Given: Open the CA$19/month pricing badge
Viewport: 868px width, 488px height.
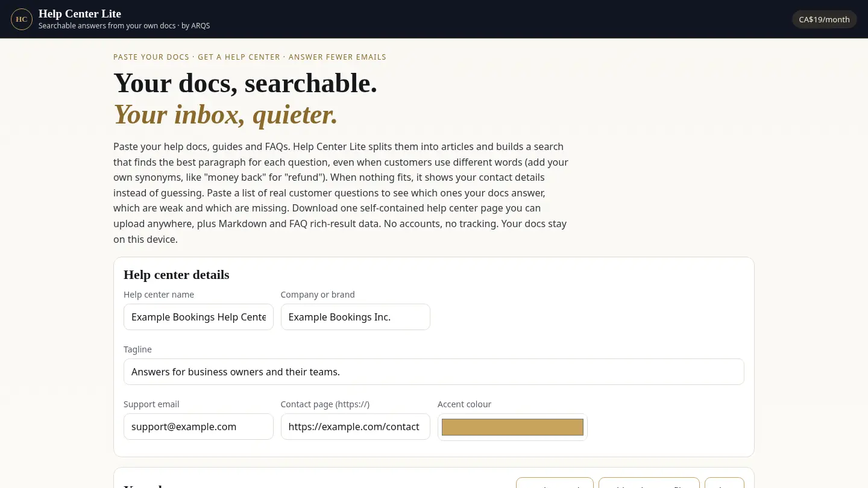Looking at the screenshot, I should pyautogui.click(x=824, y=19).
